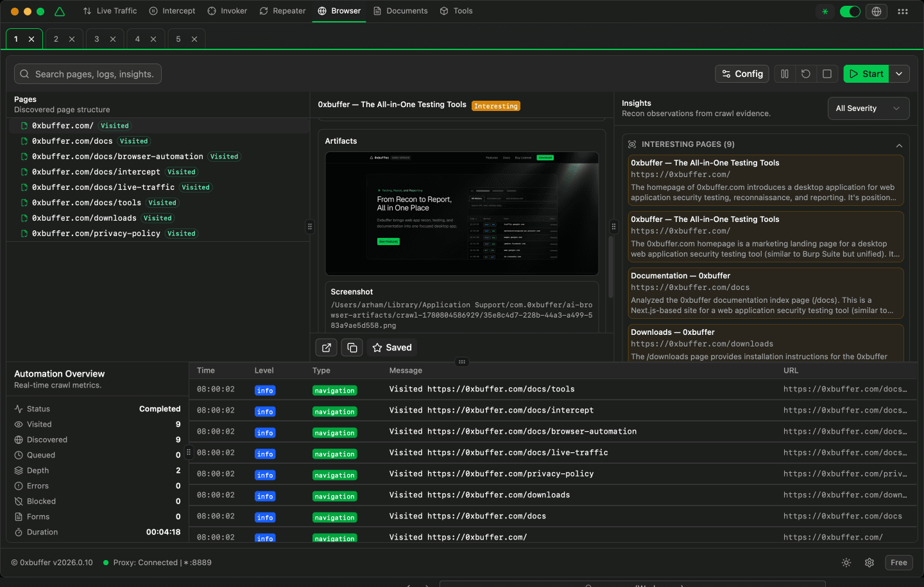This screenshot has width=924, height=587.
Task: Open settings gear in status bar
Action: point(869,563)
